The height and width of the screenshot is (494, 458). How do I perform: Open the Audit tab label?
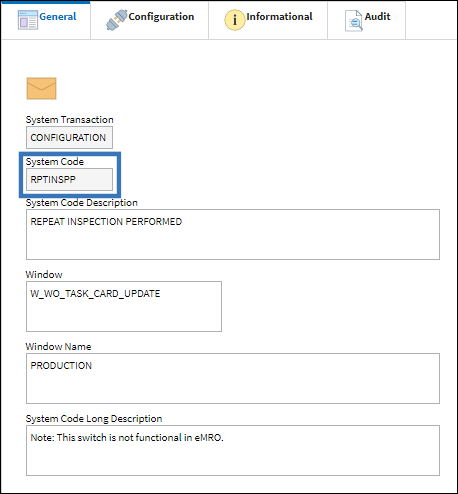(x=377, y=16)
